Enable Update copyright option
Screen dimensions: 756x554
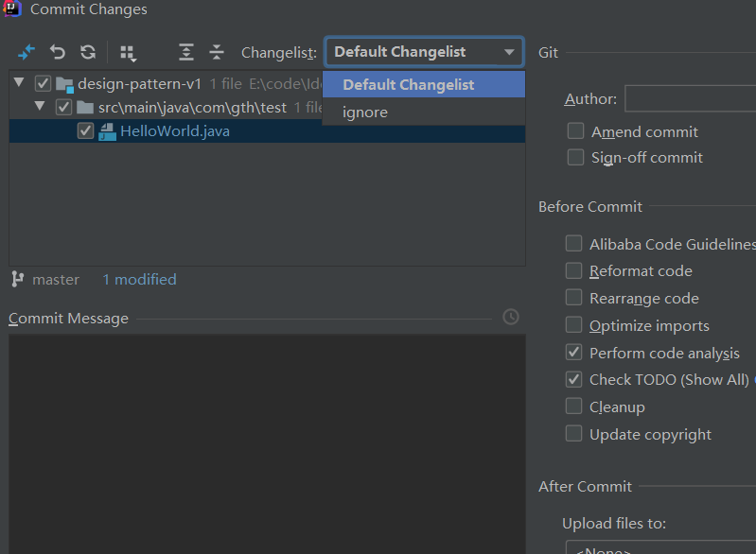click(x=573, y=434)
